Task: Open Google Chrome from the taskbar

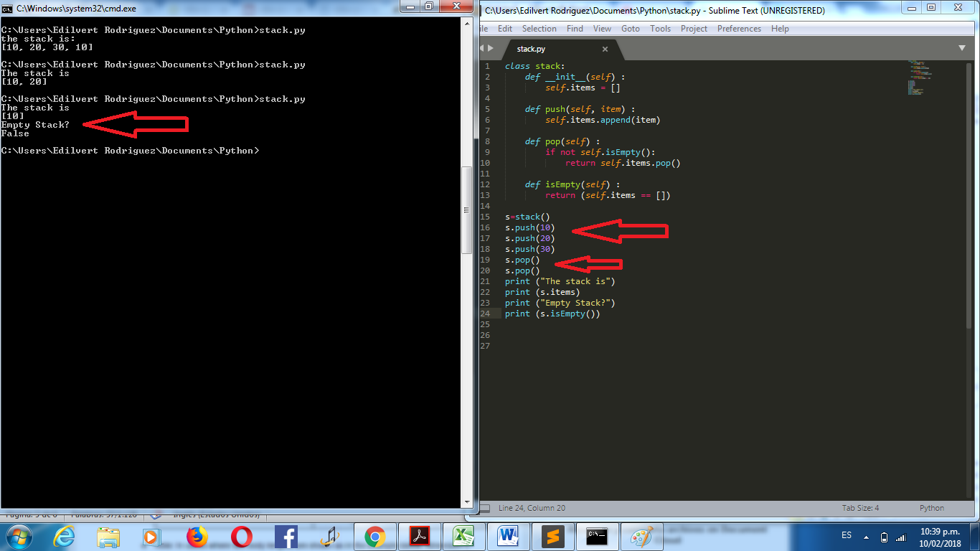Action: (374, 536)
